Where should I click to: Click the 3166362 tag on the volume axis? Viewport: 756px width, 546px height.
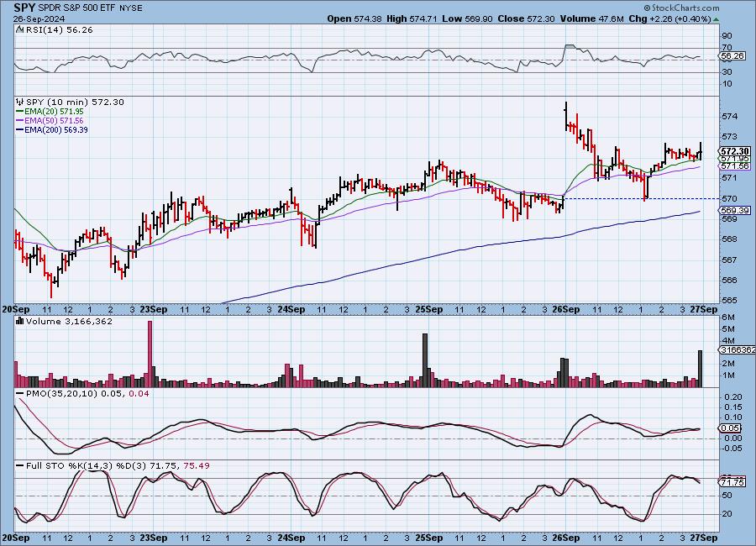737,349
